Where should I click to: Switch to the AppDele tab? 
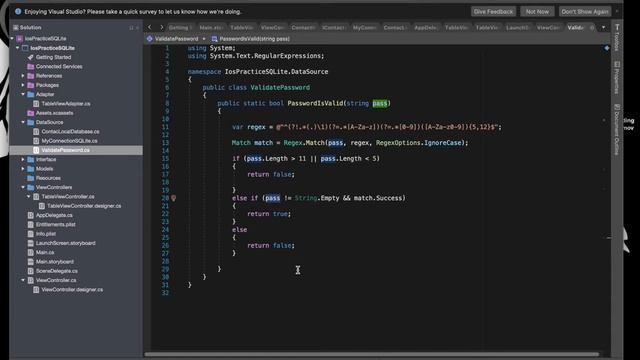425,28
